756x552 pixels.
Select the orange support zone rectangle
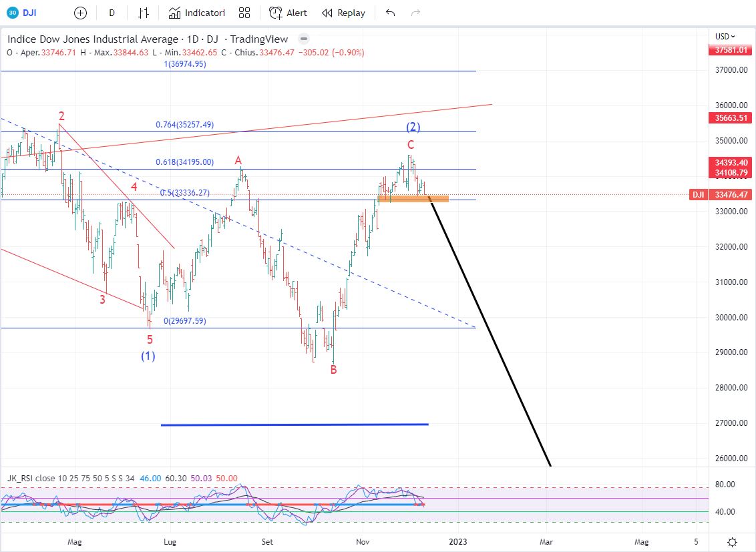413,198
